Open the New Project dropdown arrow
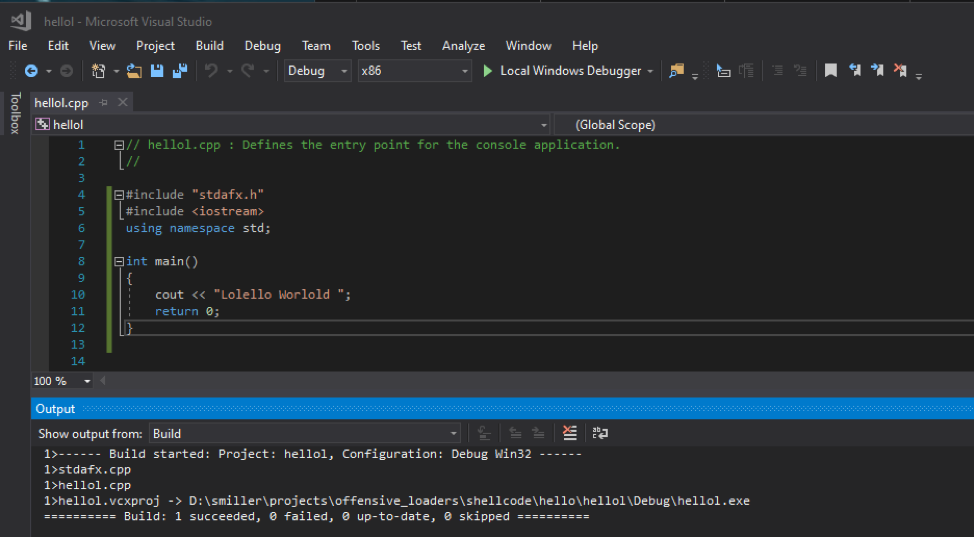Screen dimensions: 974x537 pos(116,71)
